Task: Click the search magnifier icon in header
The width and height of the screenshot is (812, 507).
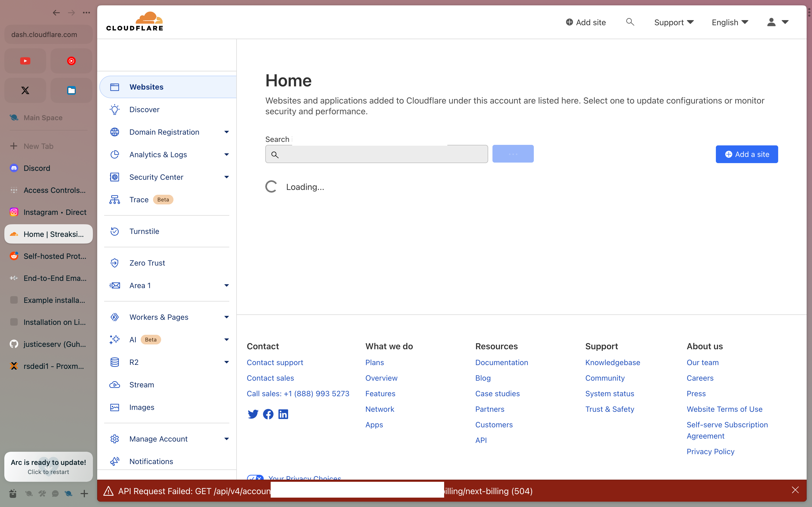Action: click(630, 22)
